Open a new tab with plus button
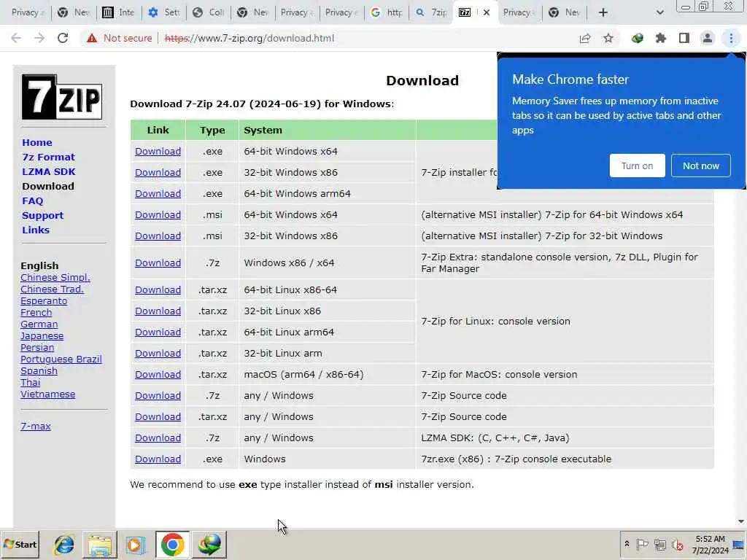This screenshot has width=747, height=560. tap(603, 12)
